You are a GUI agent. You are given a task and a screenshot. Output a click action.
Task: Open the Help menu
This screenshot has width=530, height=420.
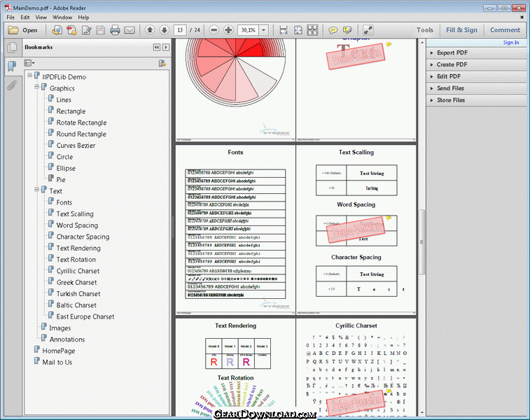click(83, 17)
